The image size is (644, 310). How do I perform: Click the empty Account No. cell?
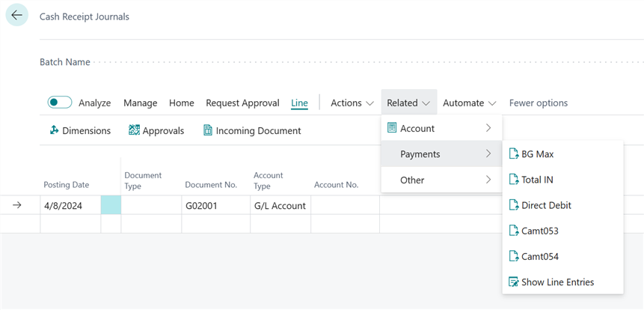tap(346, 205)
